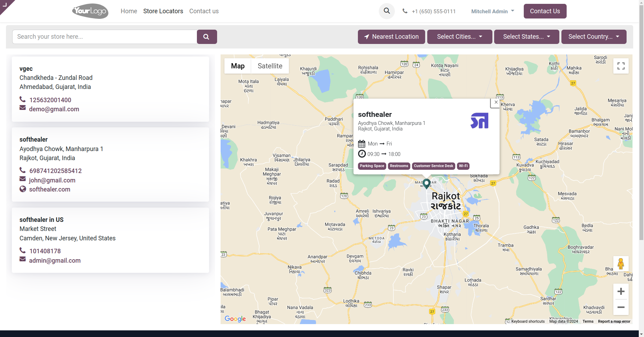
Task: Click the envelope icon next to admin@gmail.com
Action: [x=23, y=259]
